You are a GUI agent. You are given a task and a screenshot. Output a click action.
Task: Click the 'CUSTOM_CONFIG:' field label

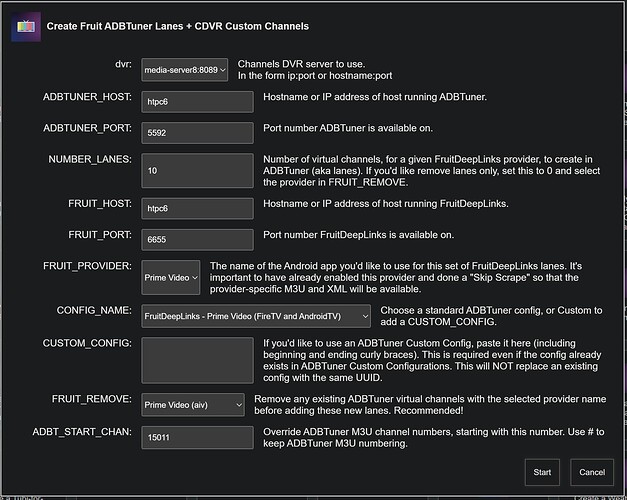coord(89,342)
